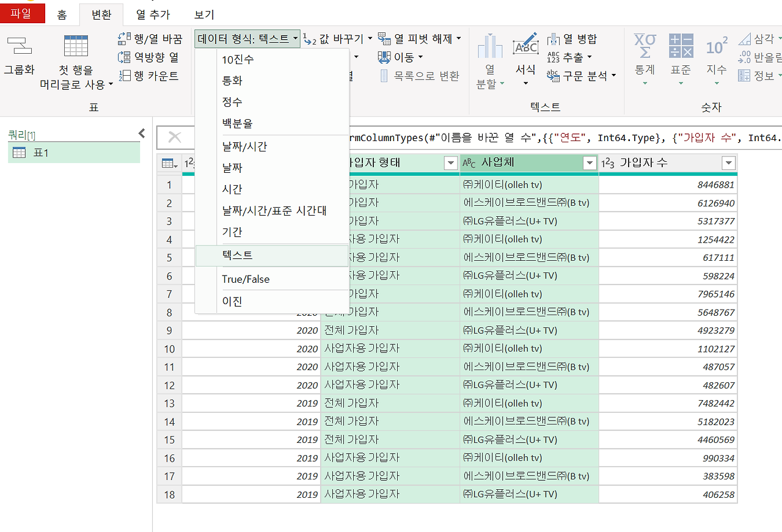The width and height of the screenshot is (782, 532).
Task: Open the 통계 statistics tool
Action: pyautogui.click(x=645, y=59)
